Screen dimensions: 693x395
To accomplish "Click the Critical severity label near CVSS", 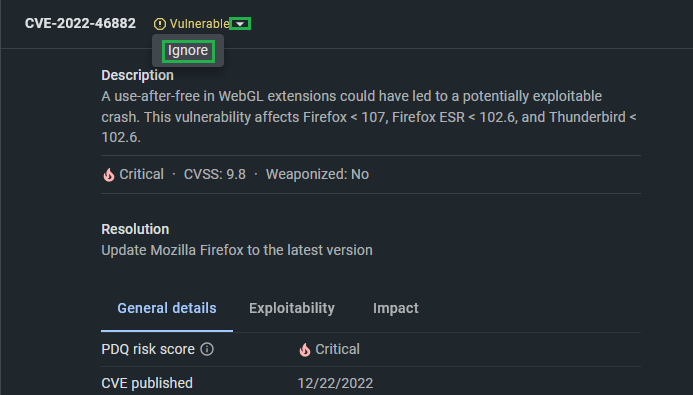I will [141, 175].
